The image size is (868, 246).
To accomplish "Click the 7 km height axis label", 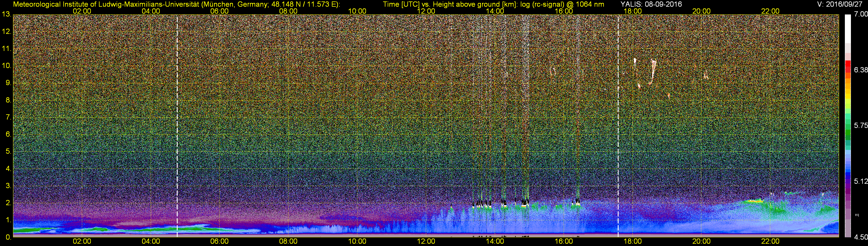I will coord(8,117).
